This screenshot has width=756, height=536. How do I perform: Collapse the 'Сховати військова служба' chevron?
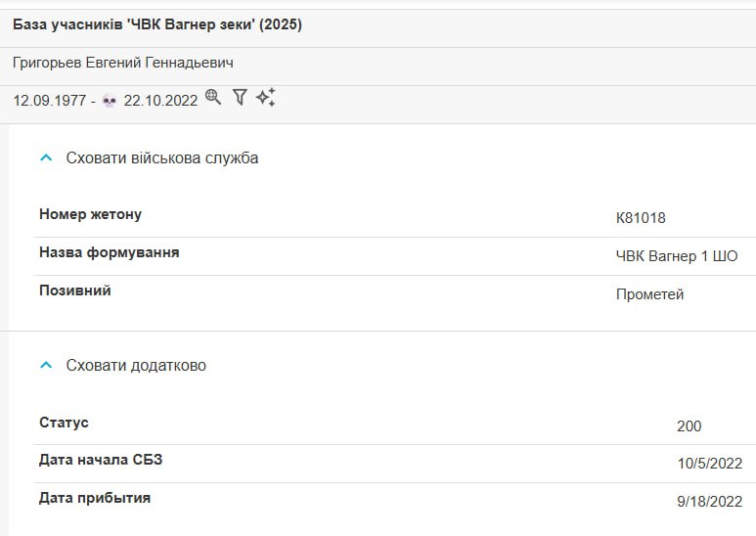coord(46,157)
